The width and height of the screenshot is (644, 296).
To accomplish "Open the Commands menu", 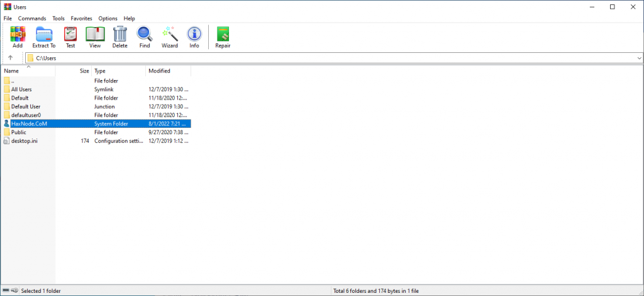I will 32,19.
